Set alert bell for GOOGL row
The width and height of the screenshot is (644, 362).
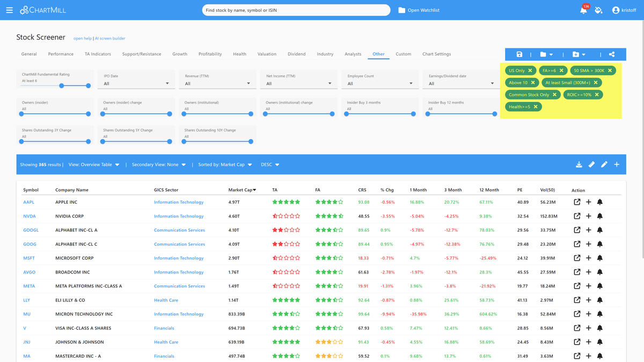[600, 230]
